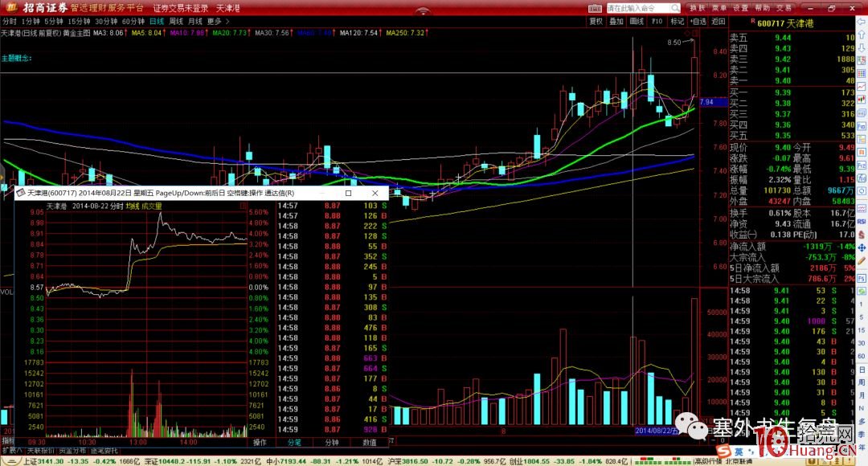Select the 分笔 tab in popup
Image resolution: width=868 pixels, height=466 pixels.
(294, 442)
